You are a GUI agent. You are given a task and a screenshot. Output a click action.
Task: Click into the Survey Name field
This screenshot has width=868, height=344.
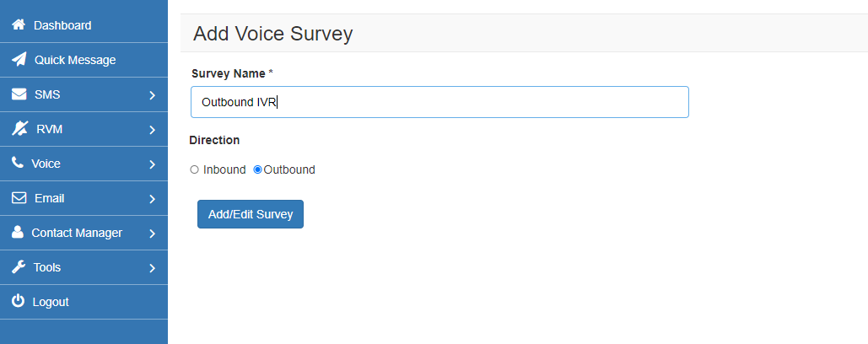coord(439,102)
